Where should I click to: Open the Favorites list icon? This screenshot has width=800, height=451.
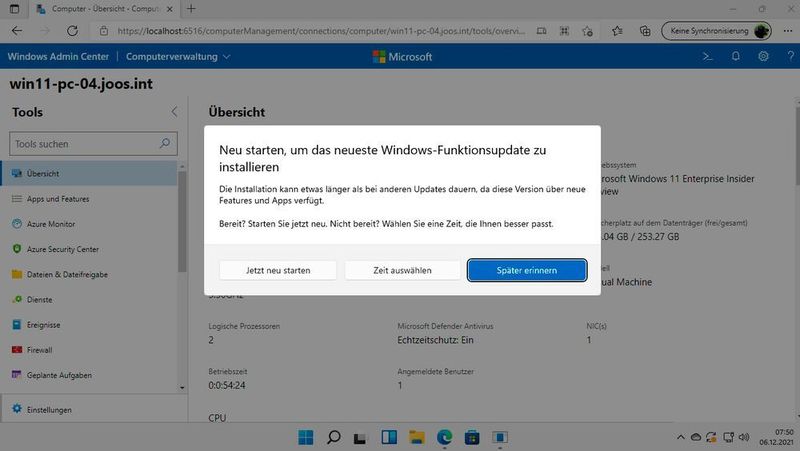click(617, 31)
